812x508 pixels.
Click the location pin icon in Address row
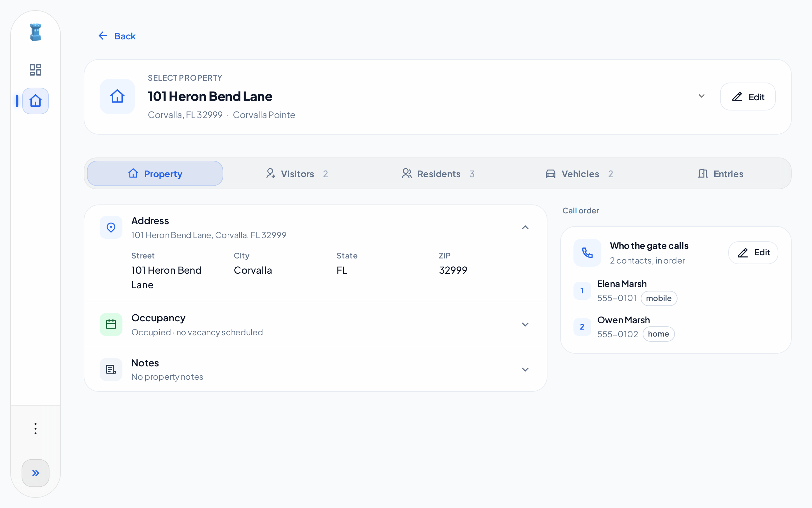[111, 227]
